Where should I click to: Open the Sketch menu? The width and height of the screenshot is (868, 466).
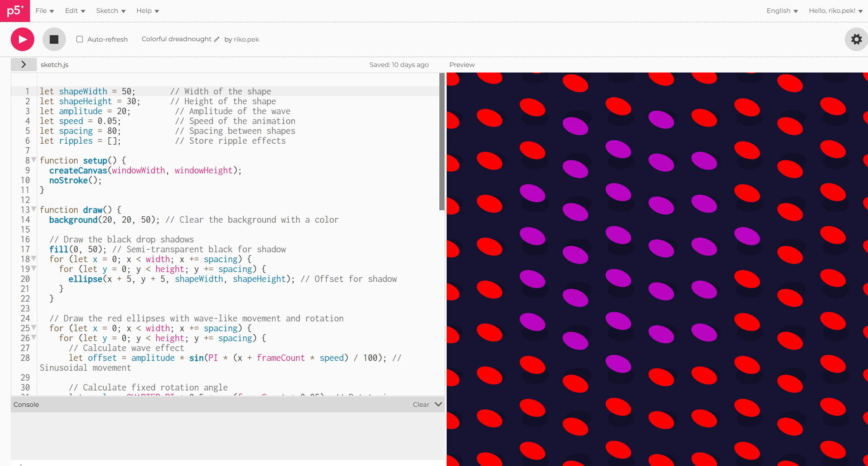pos(111,11)
